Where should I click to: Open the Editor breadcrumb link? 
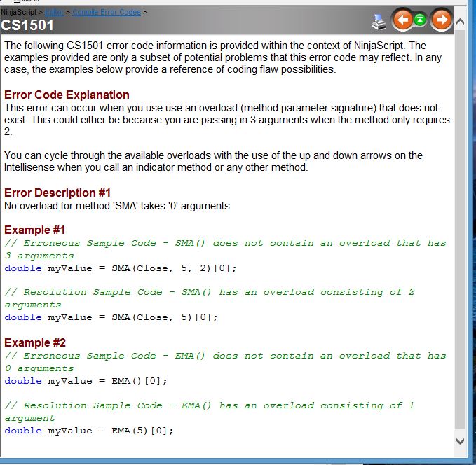click(55, 12)
